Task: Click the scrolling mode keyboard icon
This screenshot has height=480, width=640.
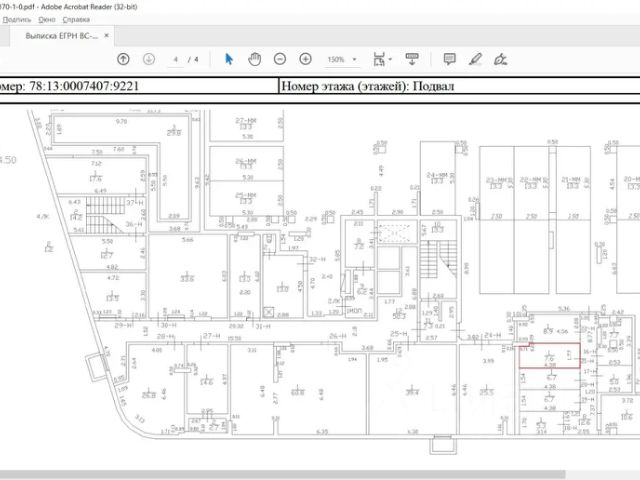Action: (412, 59)
